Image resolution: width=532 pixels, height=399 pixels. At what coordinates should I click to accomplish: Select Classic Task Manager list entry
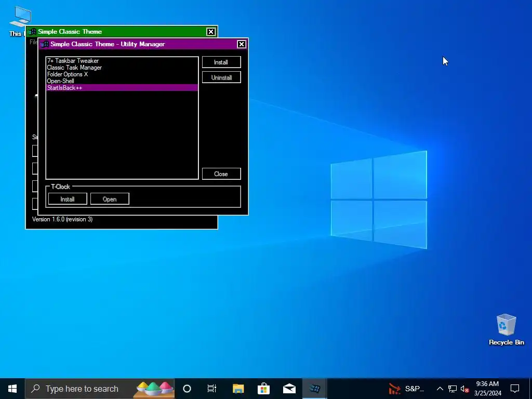coord(122,68)
